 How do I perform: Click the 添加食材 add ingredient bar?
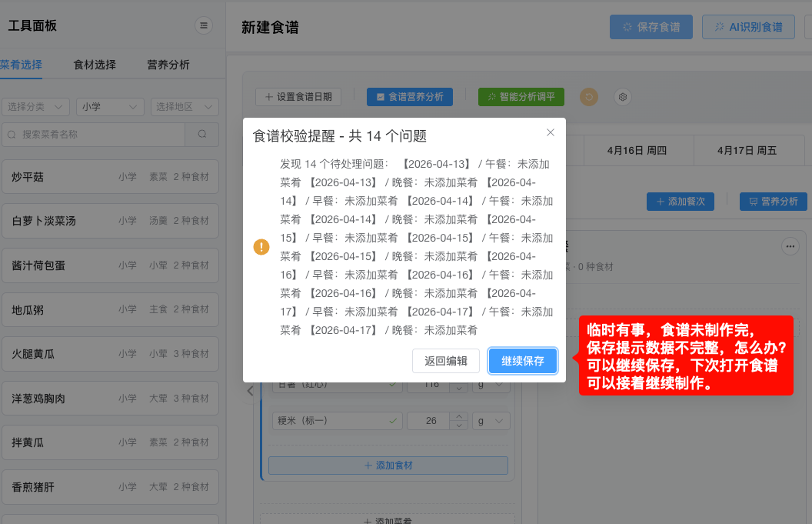pyautogui.click(x=388, y=465)
